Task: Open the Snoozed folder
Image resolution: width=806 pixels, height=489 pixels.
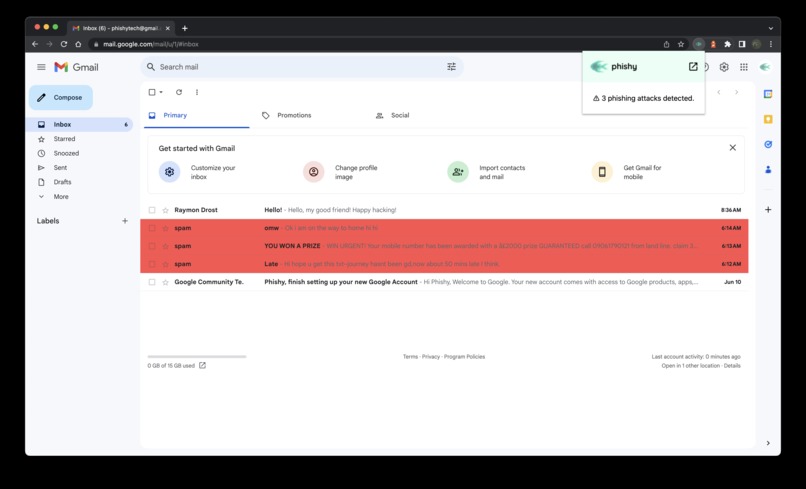Action: [66, 153]
